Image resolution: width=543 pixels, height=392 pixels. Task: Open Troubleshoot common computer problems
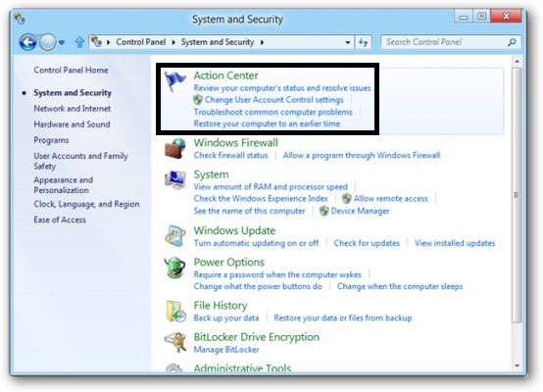[x=272, y=112]
